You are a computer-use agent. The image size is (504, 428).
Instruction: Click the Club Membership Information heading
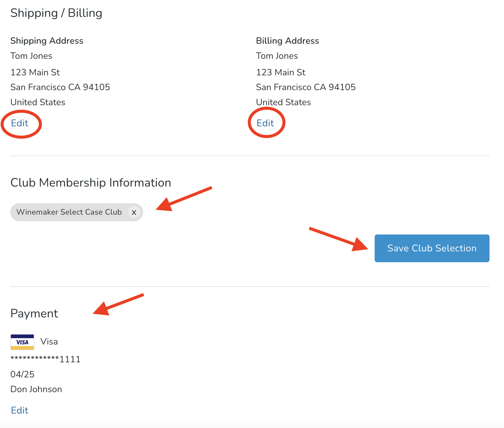tap(91, 183)
